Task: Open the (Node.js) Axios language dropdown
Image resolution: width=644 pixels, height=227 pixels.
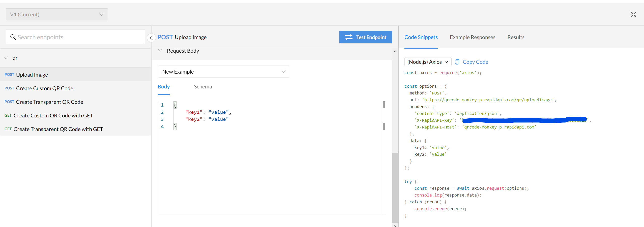Action: coord(428,62)
